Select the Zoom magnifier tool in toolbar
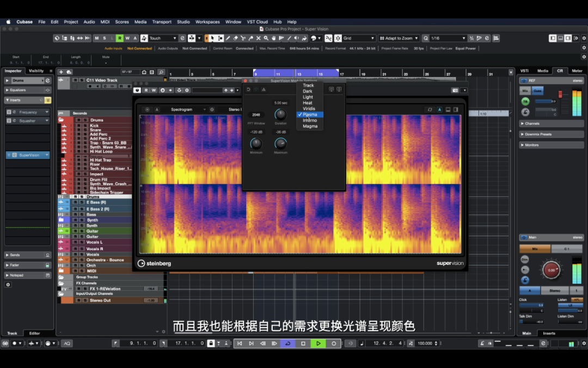Image resolution: width=588 pixels, height=368 pixels. click(266, 38)
